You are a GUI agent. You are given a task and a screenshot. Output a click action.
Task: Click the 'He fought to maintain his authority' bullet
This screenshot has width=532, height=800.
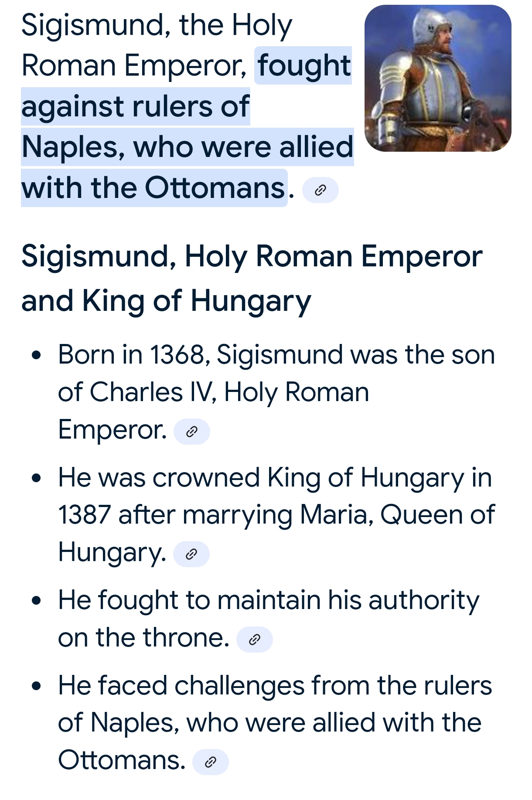[268, 600]
